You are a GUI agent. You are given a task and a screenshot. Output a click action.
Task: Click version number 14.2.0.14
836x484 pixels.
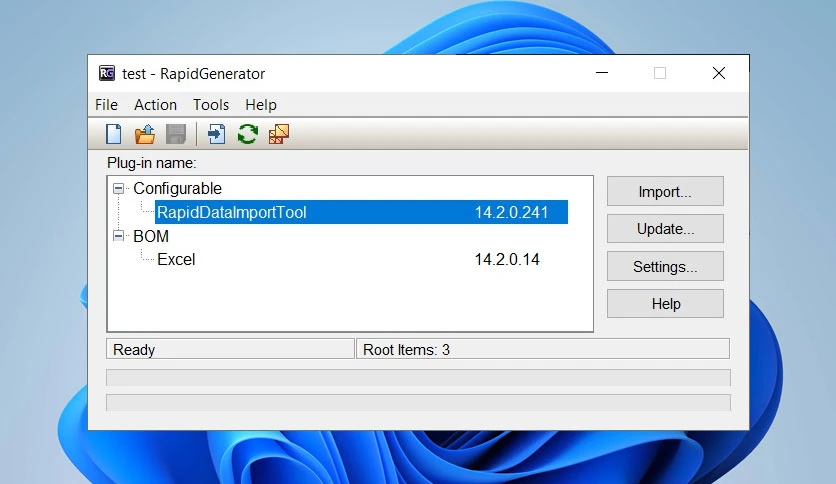click(x=507, y=260)
